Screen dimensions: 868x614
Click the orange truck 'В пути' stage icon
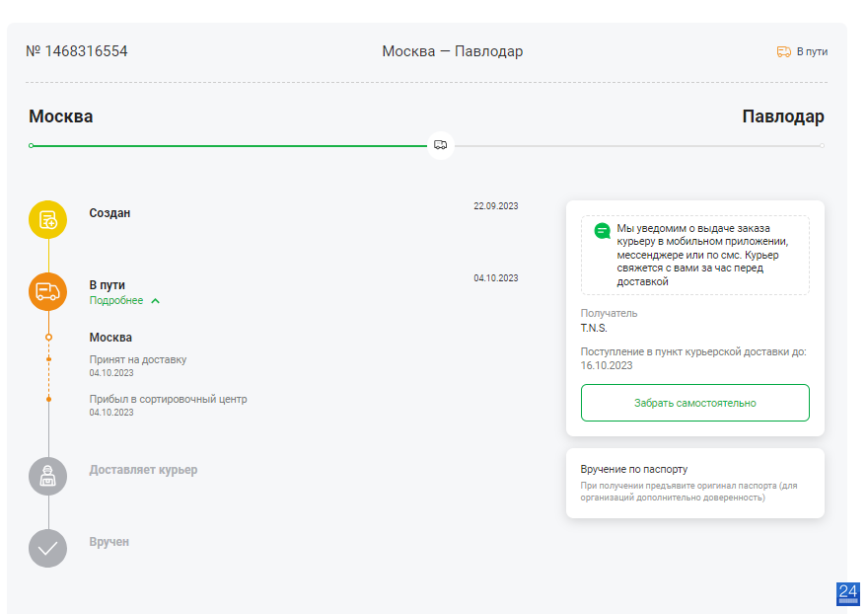point(47,291)
